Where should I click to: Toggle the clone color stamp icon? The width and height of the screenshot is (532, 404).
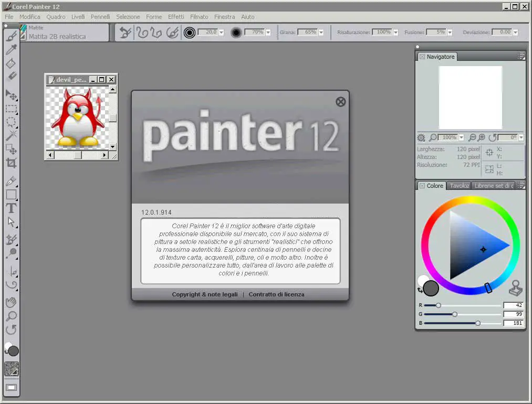click(516, 288)
